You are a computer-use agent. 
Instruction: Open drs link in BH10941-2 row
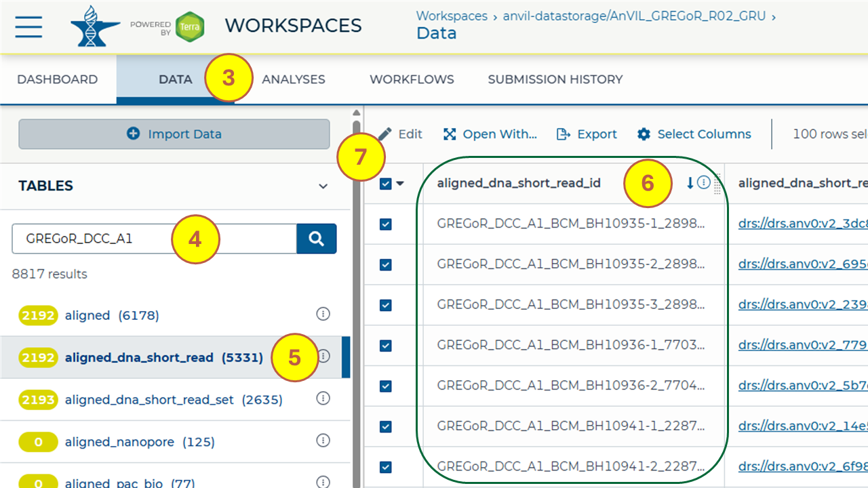pos(803,467)
